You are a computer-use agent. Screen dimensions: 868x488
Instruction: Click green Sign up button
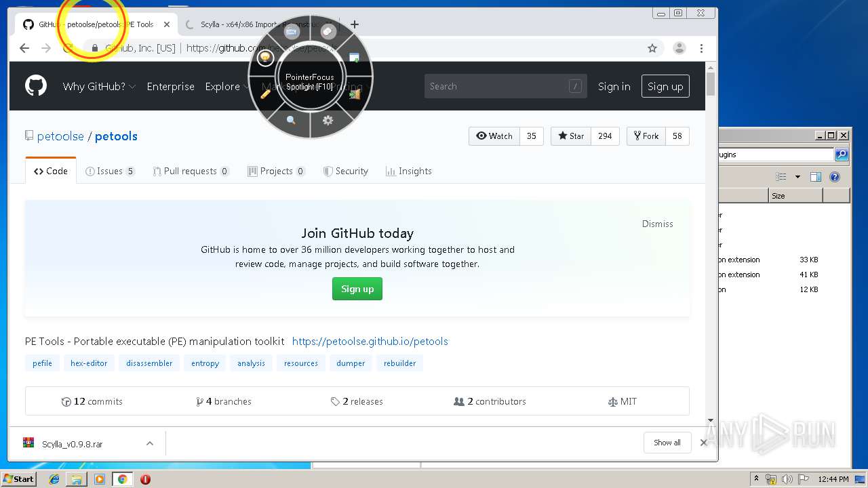pyautogui.click(x=357, y=289)
